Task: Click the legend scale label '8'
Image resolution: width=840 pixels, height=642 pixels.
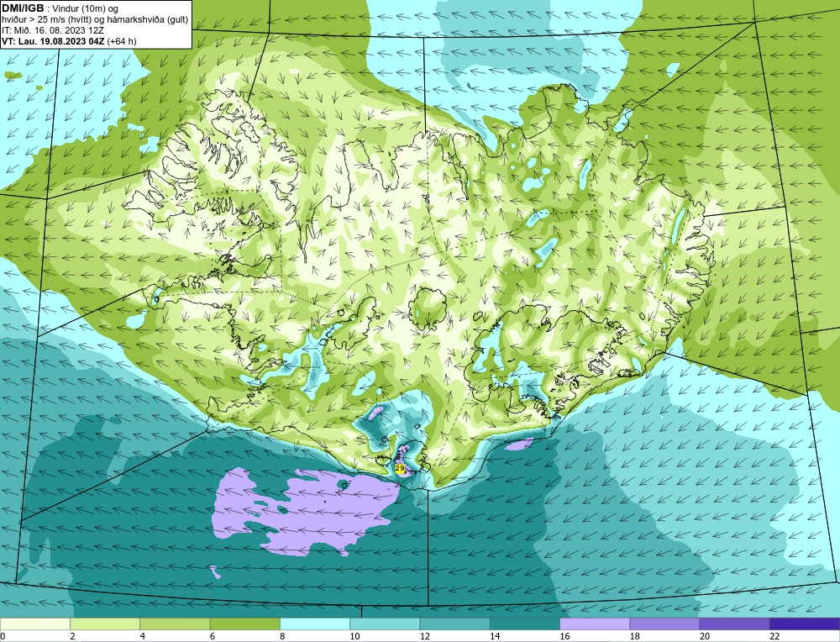Action: (282, 637)
